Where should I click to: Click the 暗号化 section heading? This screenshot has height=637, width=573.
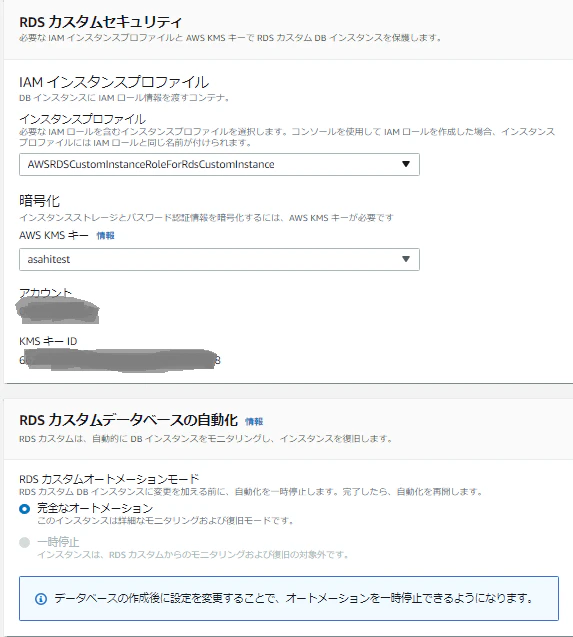point(39,201)
